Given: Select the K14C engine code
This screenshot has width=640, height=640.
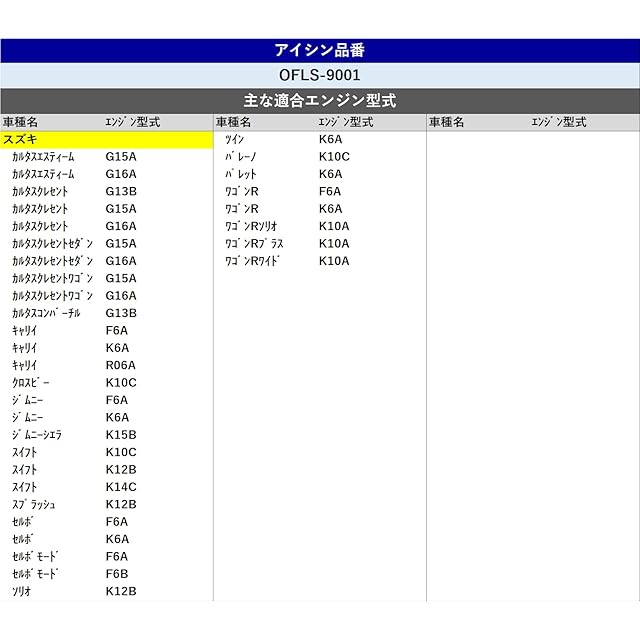Looking at the screenshot, I should 121,487.
